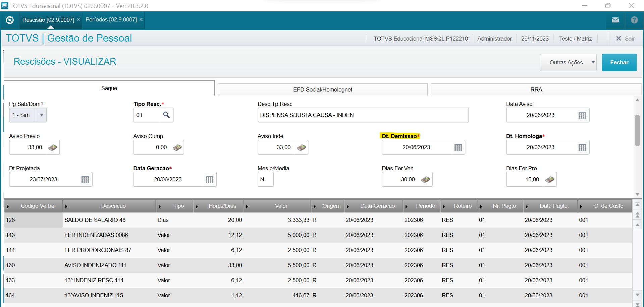
Task: Switch to the EFD Social/Homolognet tab
Action: (322, 89)
